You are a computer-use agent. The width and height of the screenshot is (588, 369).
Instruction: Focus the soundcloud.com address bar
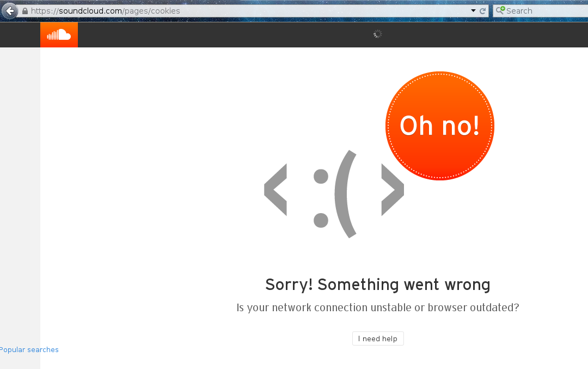[248, 11]
